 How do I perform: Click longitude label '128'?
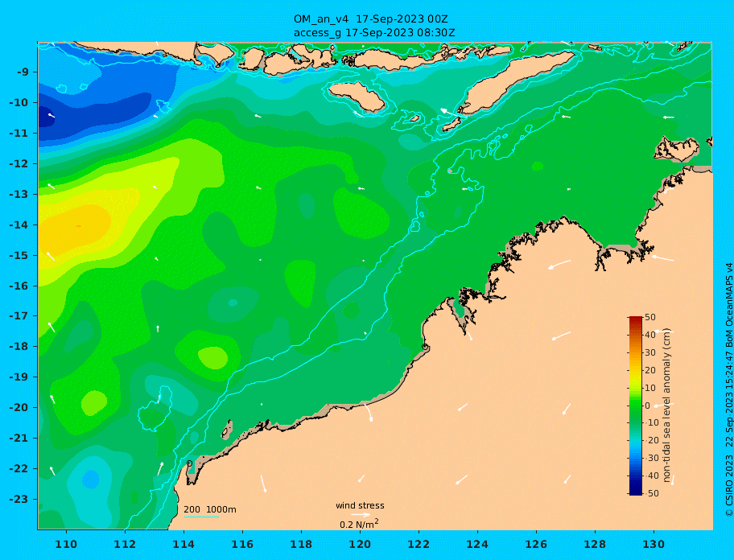[x=595, y=544]
